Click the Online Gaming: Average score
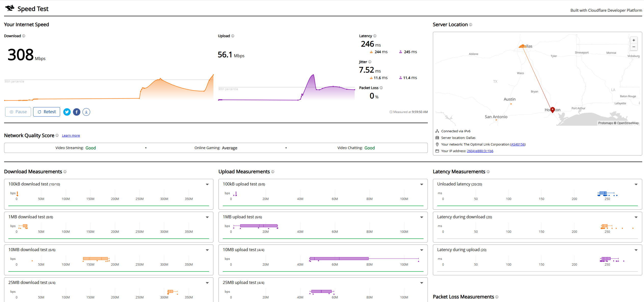This screenshot has width=644, height=302. click(216, 148)
